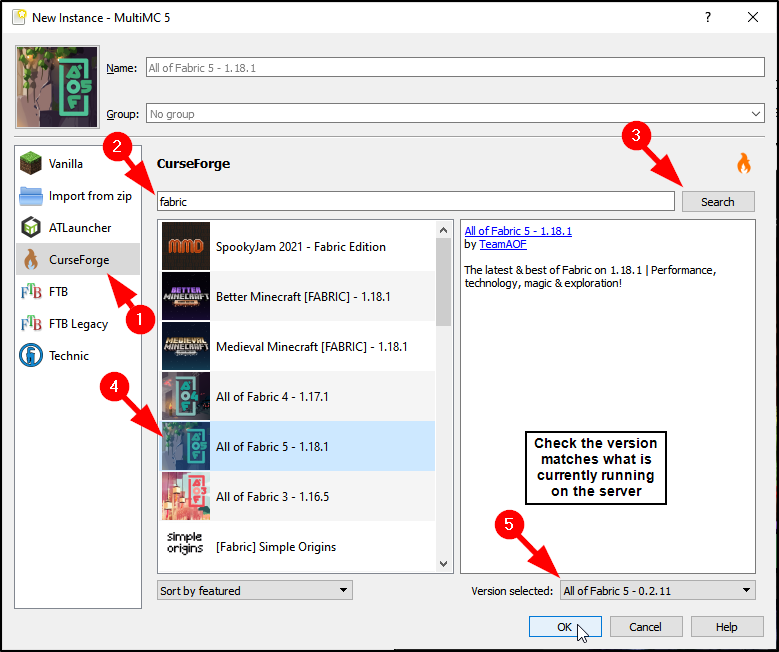Screen dimensions: 779x652
Task: Switch to the Vanilla page
Action: pos(78,163)
